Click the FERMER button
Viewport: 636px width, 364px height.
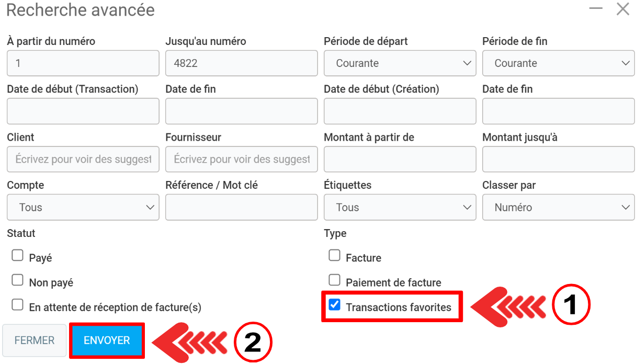pos(35,340)
